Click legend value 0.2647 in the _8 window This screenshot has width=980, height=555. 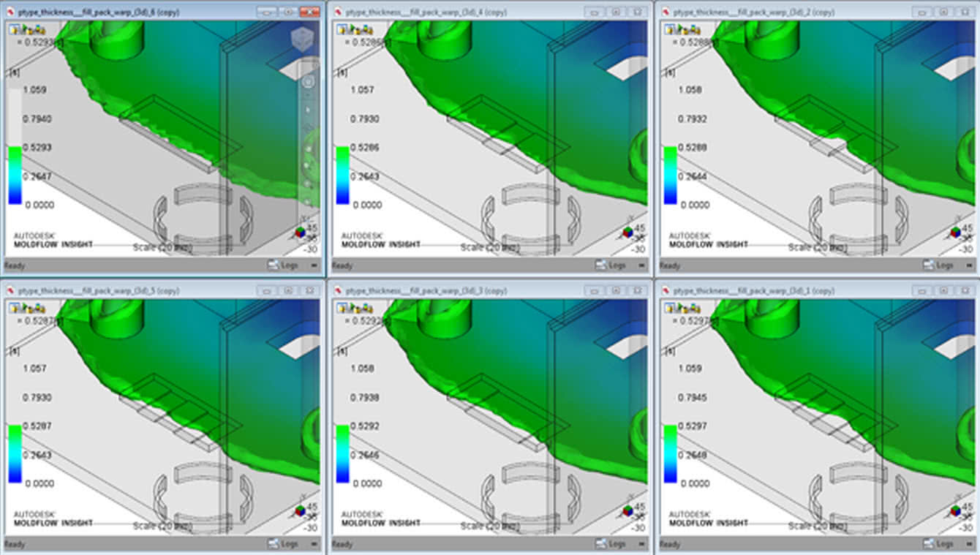(39, 176)
